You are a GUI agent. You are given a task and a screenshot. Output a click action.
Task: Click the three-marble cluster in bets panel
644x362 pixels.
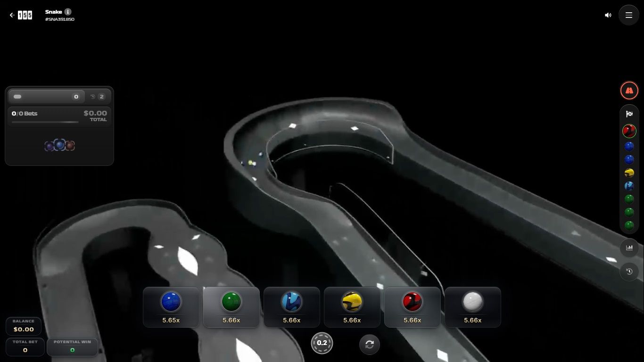[59, 145]
